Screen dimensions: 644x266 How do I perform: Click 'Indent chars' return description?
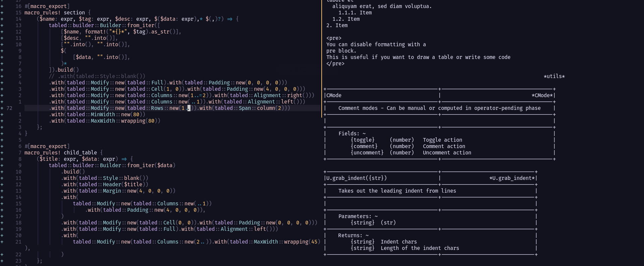click(399, 242)
